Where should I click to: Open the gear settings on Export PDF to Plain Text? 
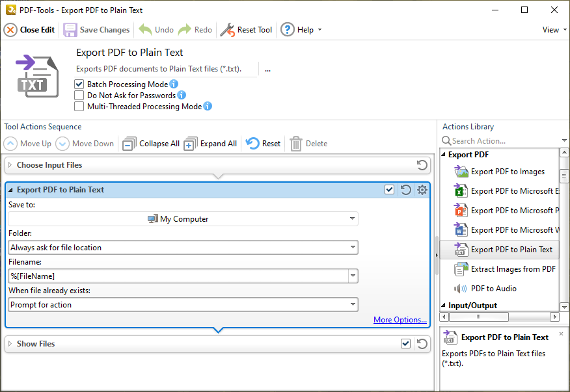coord(422,189)
